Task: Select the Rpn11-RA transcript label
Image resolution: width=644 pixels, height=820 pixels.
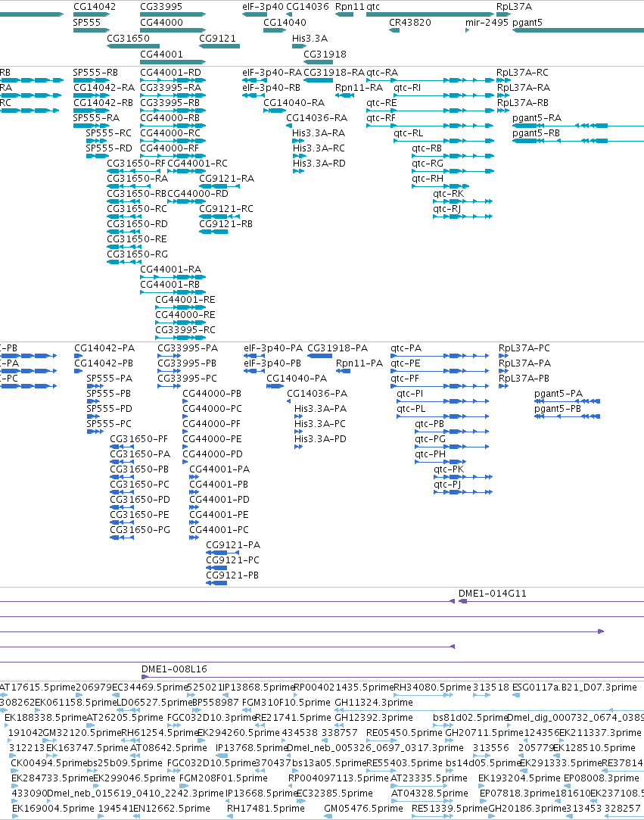Action: tap(359, 87)
